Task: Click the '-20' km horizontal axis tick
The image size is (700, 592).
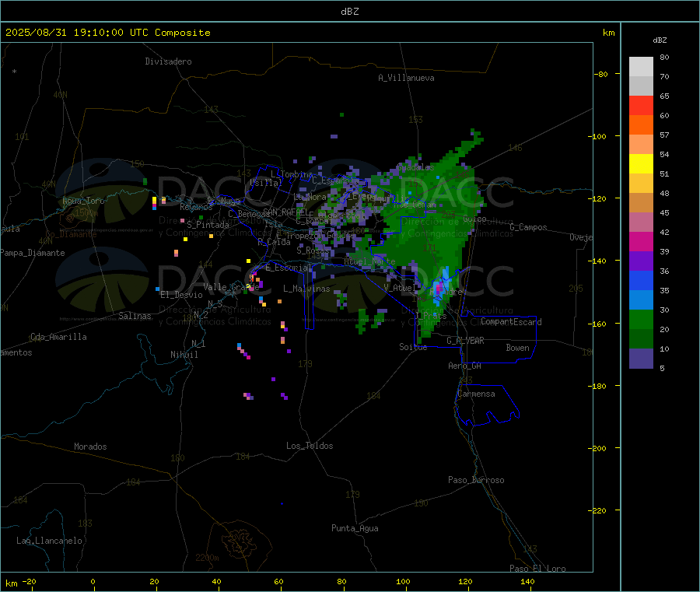Action: [29, 581]
